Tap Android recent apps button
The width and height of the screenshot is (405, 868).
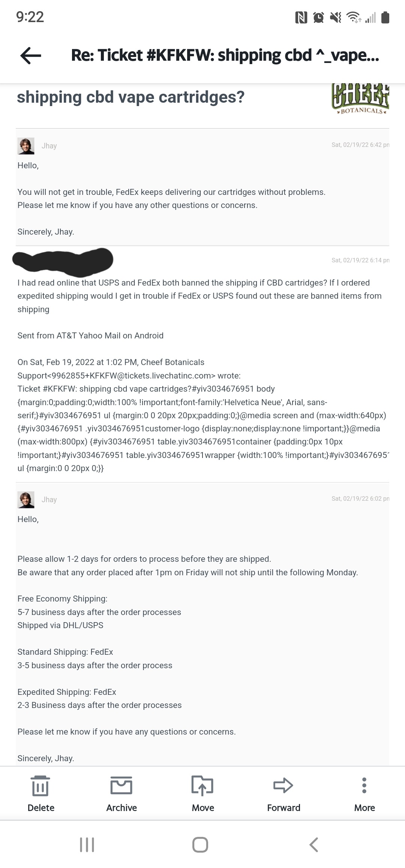[87, 845]
